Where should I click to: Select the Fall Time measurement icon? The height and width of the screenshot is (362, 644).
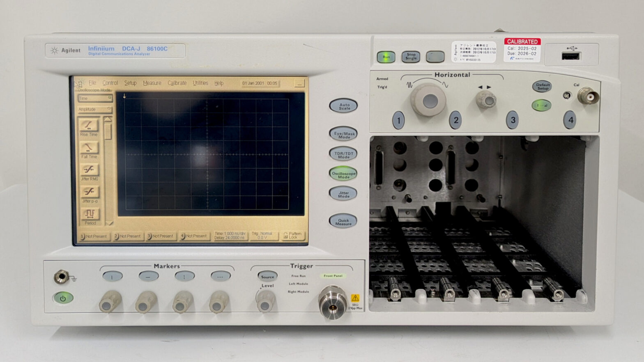pyautogui.click(x=89, y=147)
